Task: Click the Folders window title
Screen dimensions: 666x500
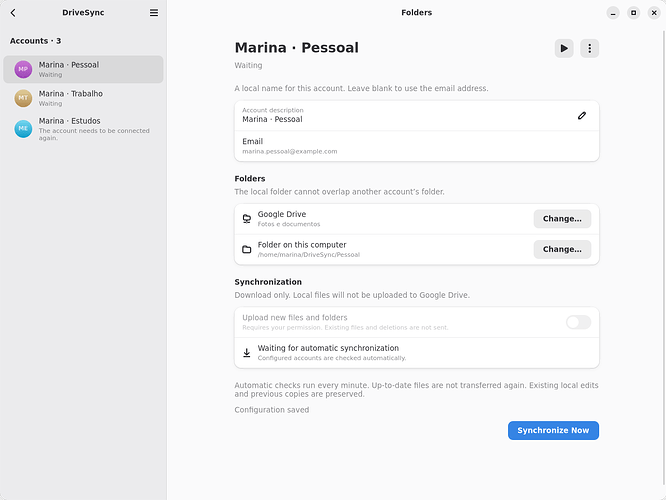Action: [417, 13]
